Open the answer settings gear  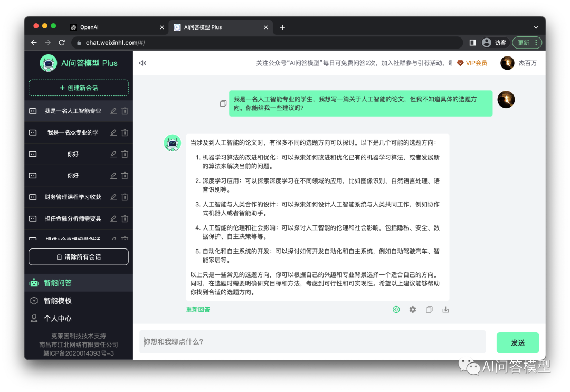pos(412,309)
